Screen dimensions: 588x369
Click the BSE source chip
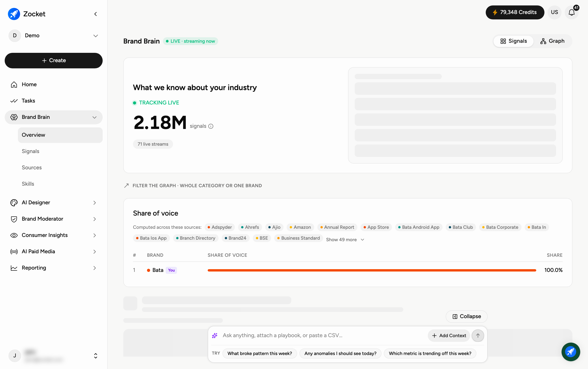pos(262,238)
